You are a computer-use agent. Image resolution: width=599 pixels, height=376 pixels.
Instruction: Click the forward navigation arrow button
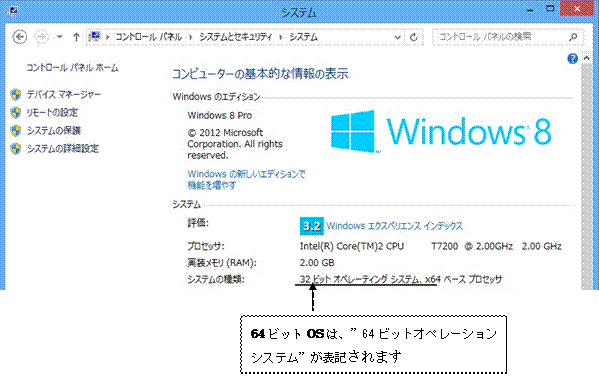click(x=42, y=37)
